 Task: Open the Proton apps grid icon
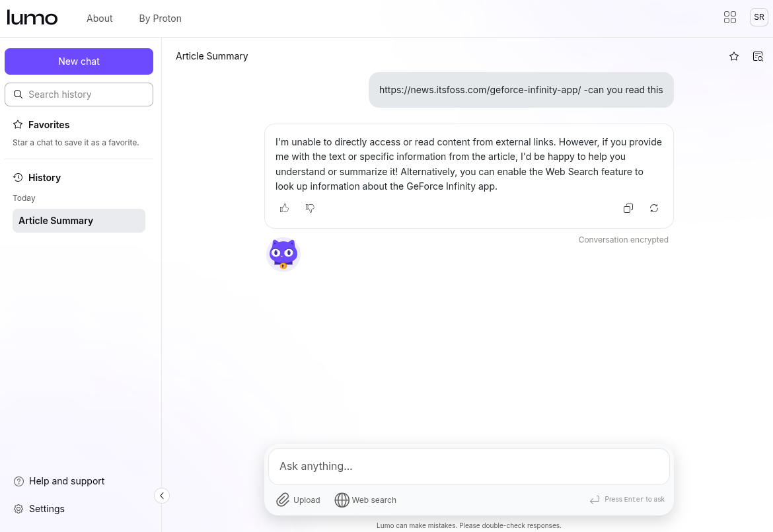pyautogui.click(x=730, y=18)
